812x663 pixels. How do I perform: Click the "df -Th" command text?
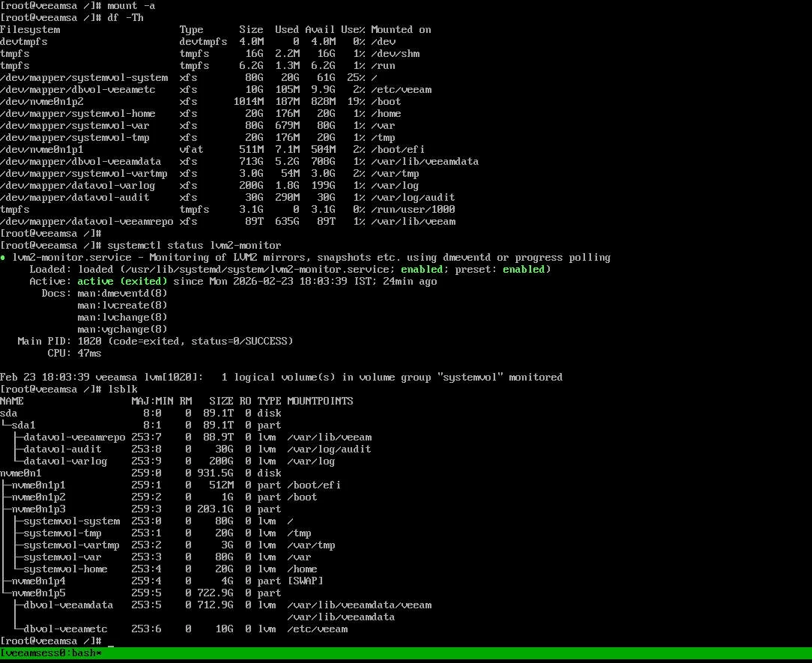pyautogui.click(x=125, y=18)
